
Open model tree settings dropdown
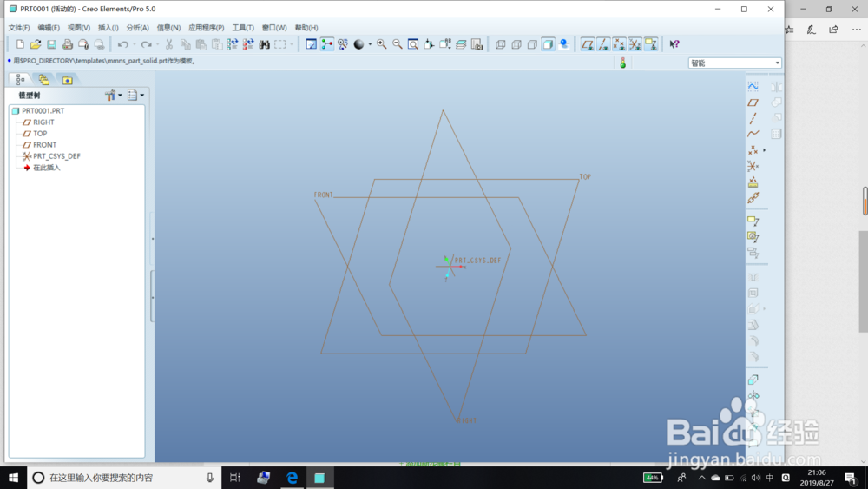click(x=114, y=96)
